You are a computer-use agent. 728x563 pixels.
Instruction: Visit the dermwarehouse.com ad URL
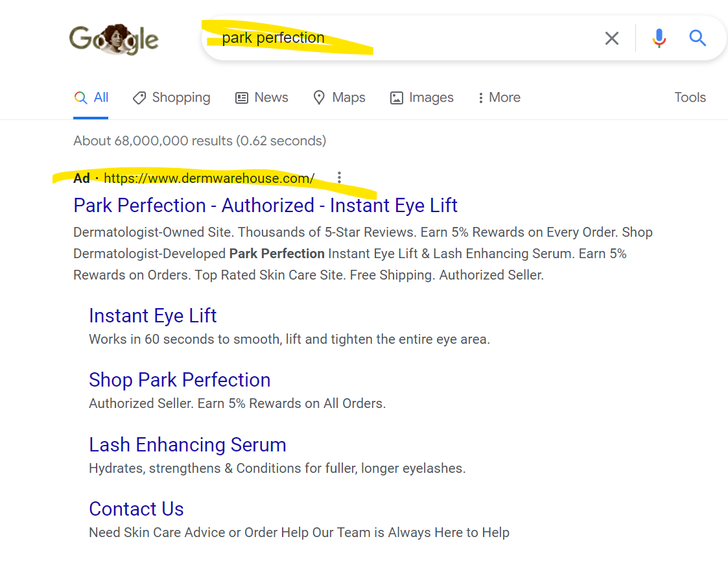coord(209,178)
